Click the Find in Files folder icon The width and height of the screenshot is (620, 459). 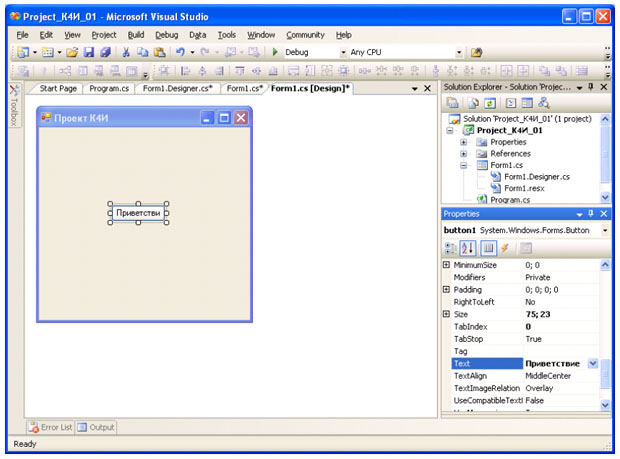pos(477,52)
